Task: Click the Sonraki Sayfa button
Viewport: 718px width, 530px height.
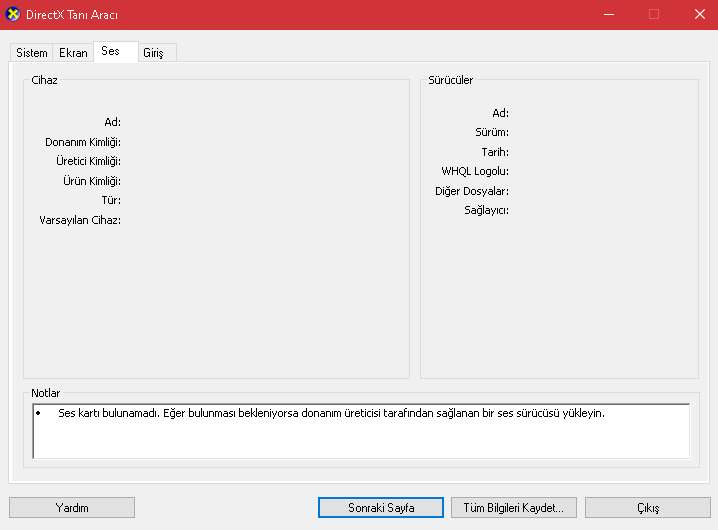Action: pos(380,508)
